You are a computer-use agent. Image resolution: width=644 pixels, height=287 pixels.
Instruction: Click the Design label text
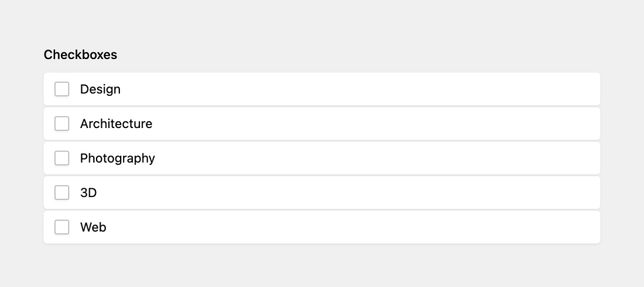point(100,89)
